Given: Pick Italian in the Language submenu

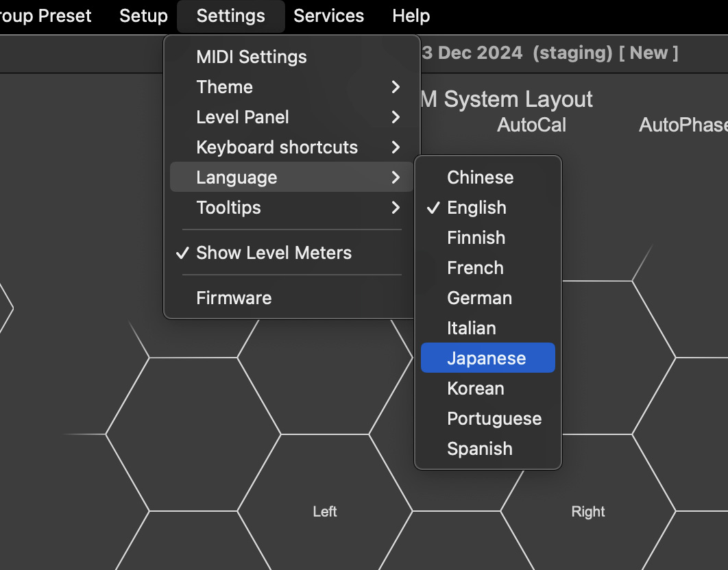Looking at the screenshot, I should point(471,328).
